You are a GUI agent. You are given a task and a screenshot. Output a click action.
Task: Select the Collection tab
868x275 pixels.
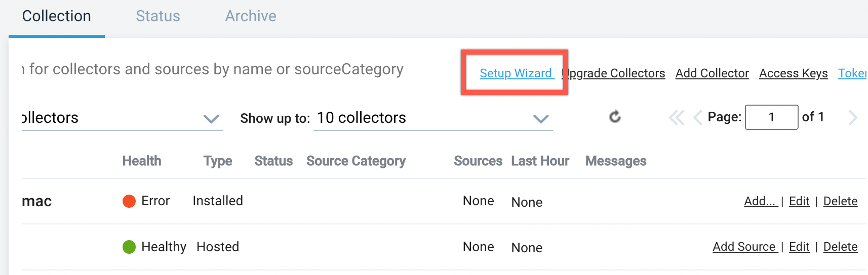[57, 16]
